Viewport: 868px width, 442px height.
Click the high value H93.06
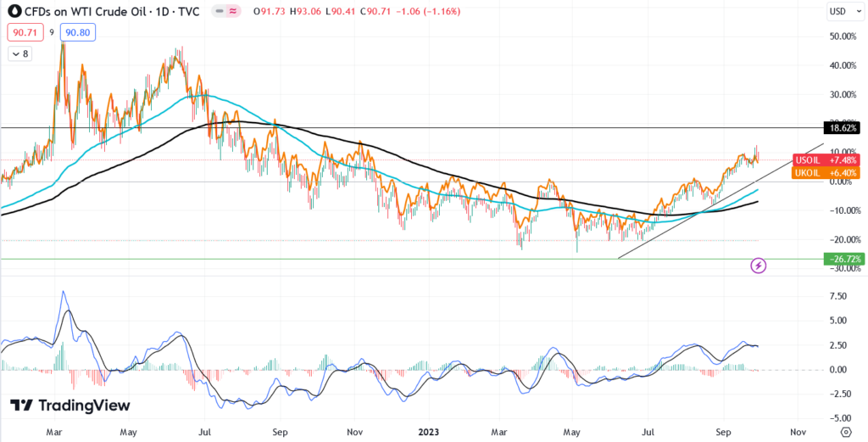tap(306, 11)
